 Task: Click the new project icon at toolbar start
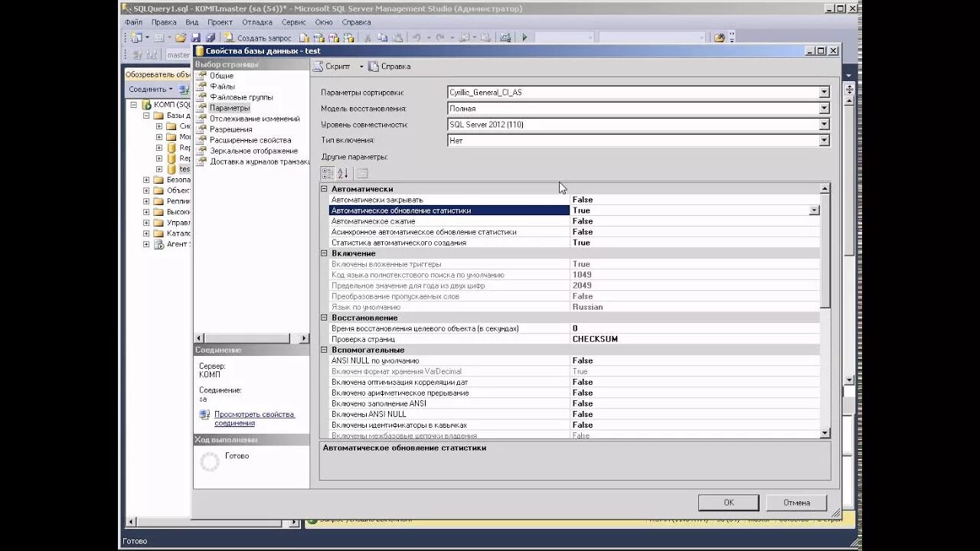pos(136,37)
